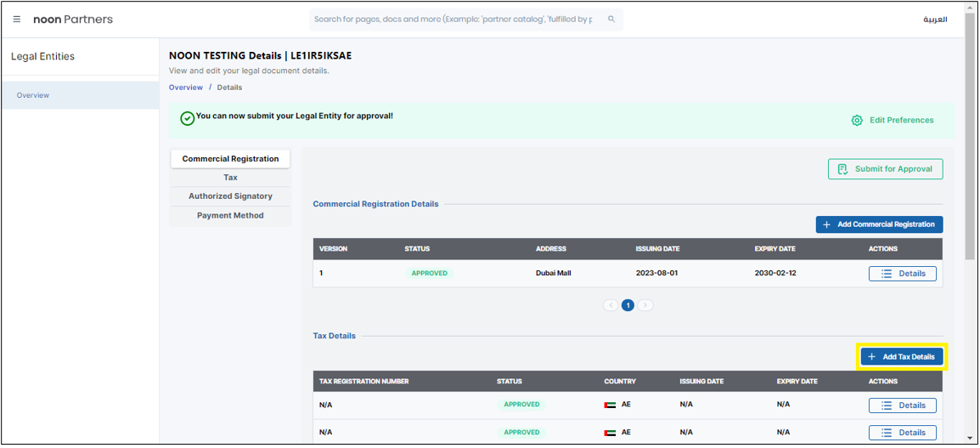View Details of Dubai Mall registration
Image resolution: width=980 pixels, height=448 pixels.
tap(902, 274)
